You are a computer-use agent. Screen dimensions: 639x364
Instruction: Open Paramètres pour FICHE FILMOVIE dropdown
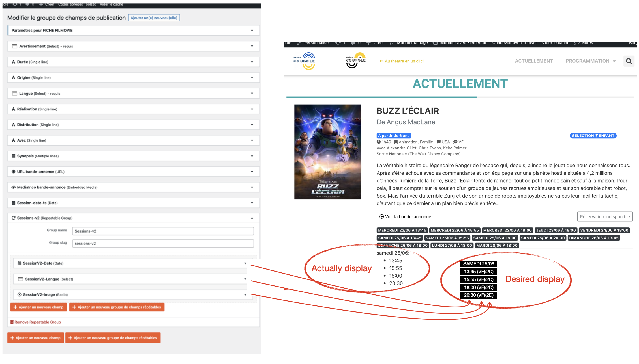[x=252, y=31]
